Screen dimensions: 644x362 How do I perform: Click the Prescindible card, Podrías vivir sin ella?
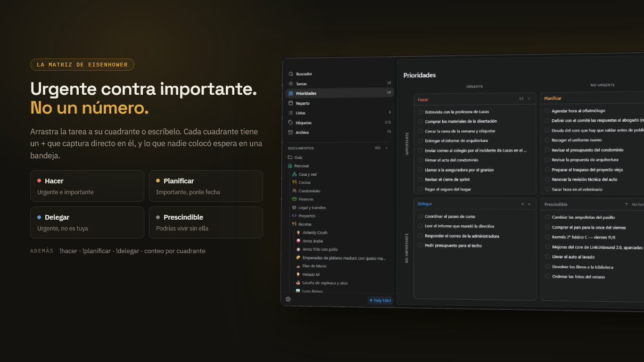[x=206, y=222]
